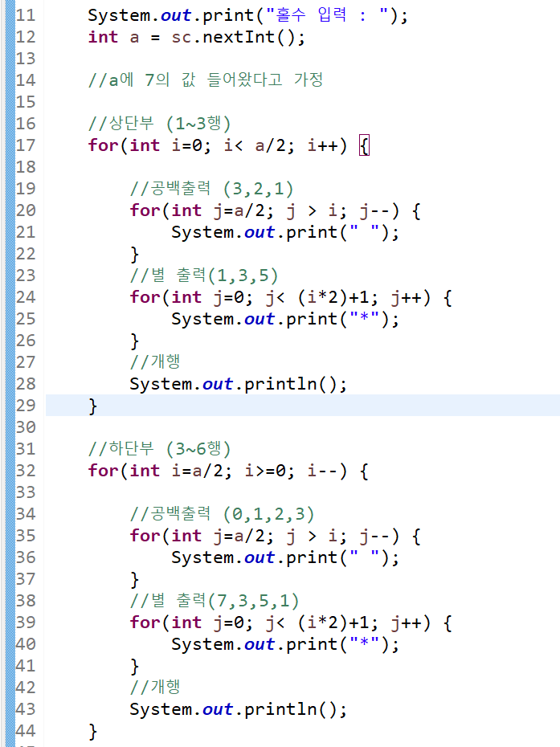
Task: Click the "//개행" comment on line 42
Action: tap(155, 688)
